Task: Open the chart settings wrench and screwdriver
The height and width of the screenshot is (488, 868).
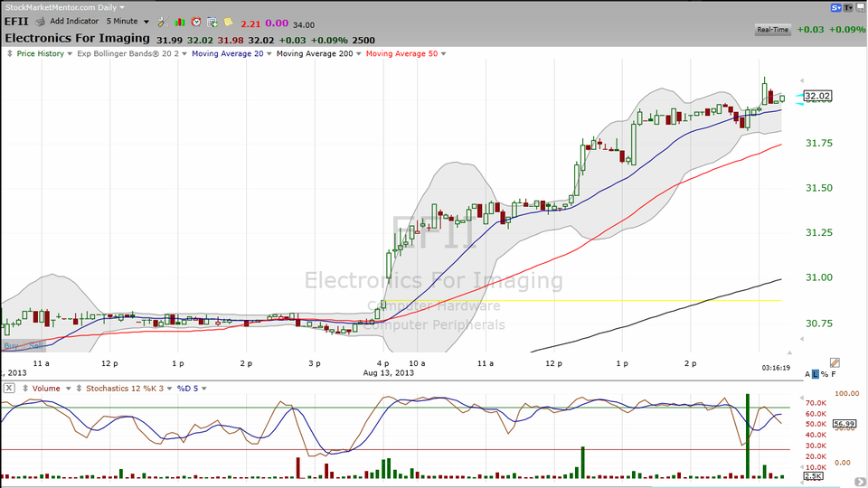Action: point(163,22)
